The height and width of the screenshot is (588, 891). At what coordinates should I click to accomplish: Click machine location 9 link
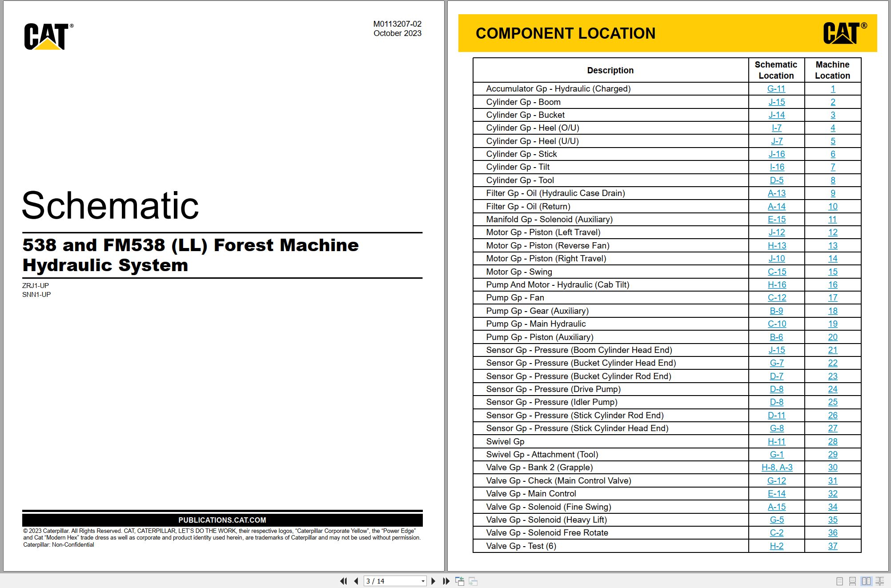tap(833, 193)
